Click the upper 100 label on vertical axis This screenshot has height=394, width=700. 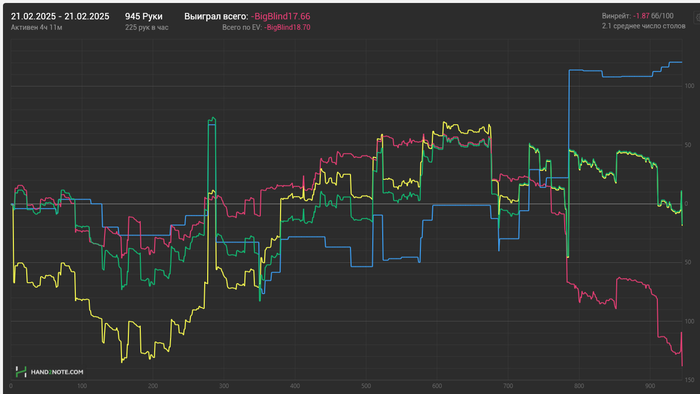[x=689, y=86]
